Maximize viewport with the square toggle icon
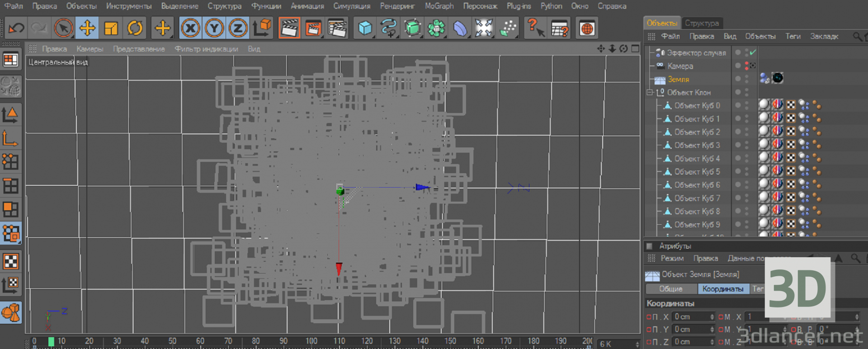The width and height of the screenshot is (868, 349). (x=635, y=49)
